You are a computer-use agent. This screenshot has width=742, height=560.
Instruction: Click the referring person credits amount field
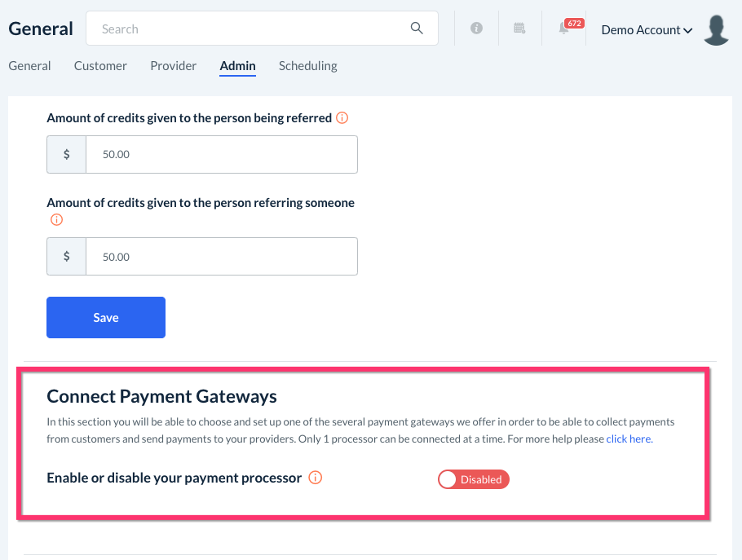click(221, 257)
